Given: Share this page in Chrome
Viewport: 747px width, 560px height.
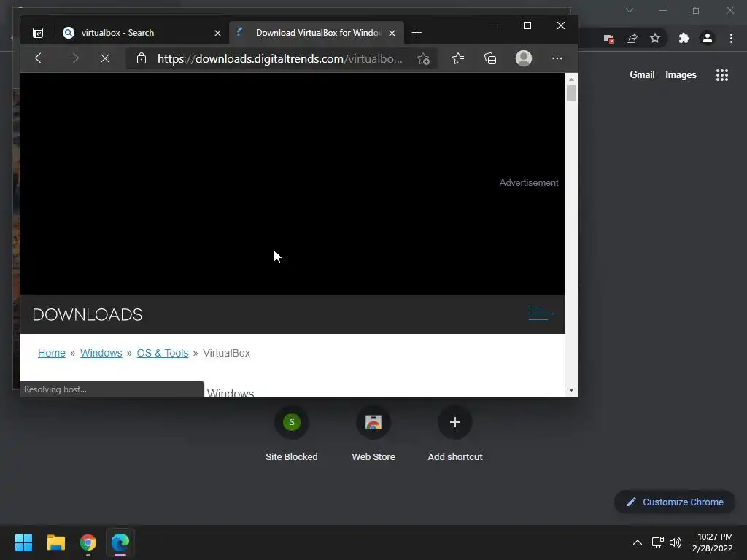Looking at the screenshot, I should [632, 39].
